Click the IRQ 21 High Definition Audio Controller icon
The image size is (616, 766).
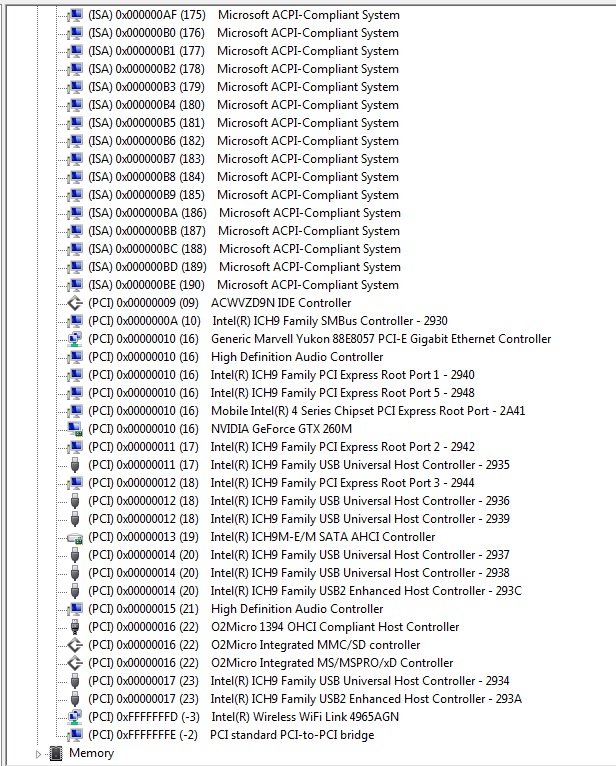75,609
